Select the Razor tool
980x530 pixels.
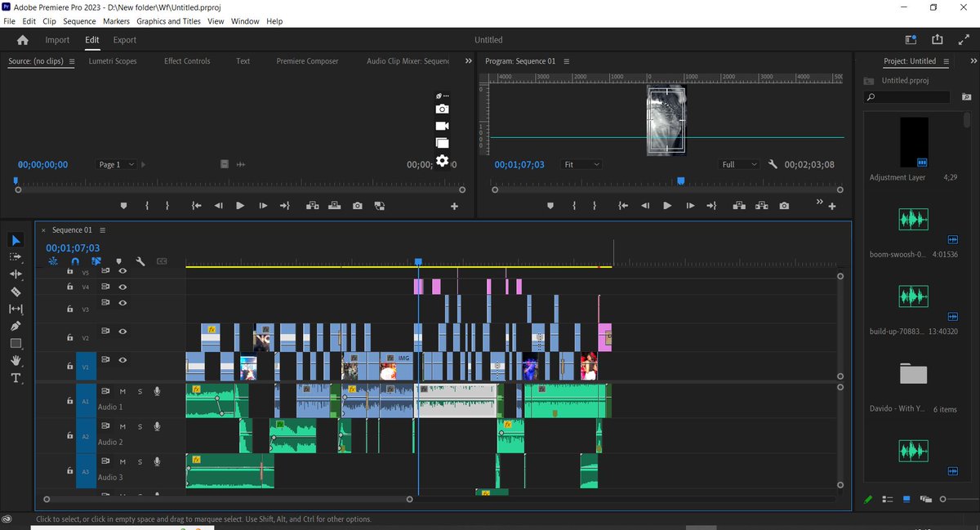(16, 292)
